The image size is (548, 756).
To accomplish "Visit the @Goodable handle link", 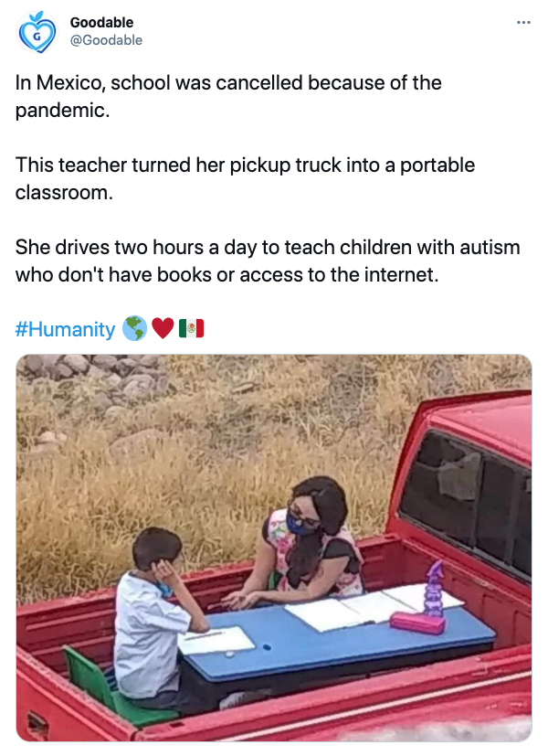I will tap(106, 40).
